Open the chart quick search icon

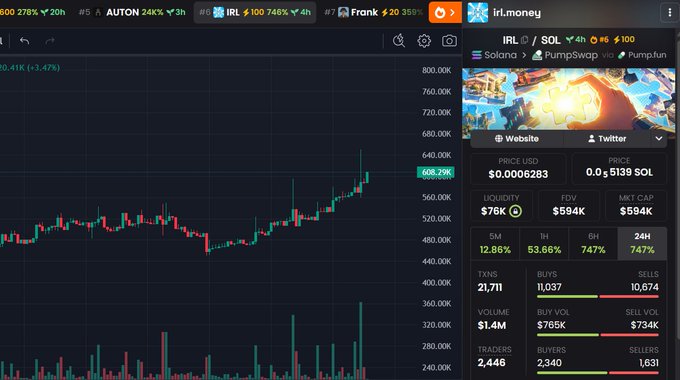click(399, 41)
